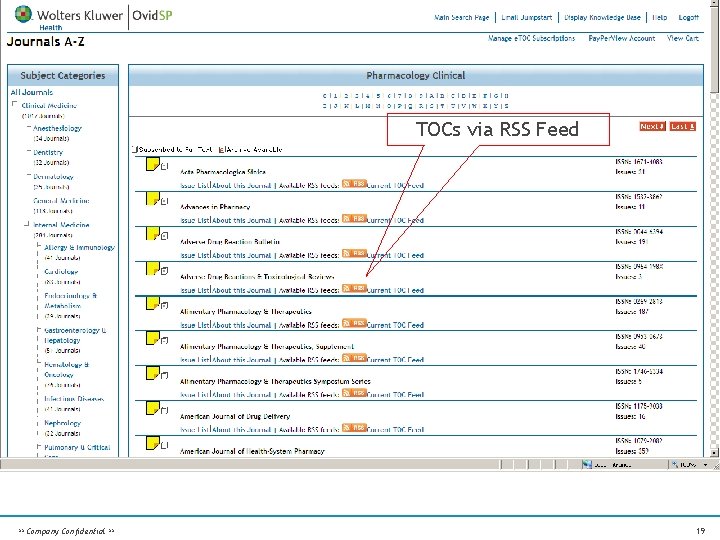Click RSS icon for Adverse Drug Reaction Bulletin
This screenshot has width=720, height=540.
(x=354, y=253)
